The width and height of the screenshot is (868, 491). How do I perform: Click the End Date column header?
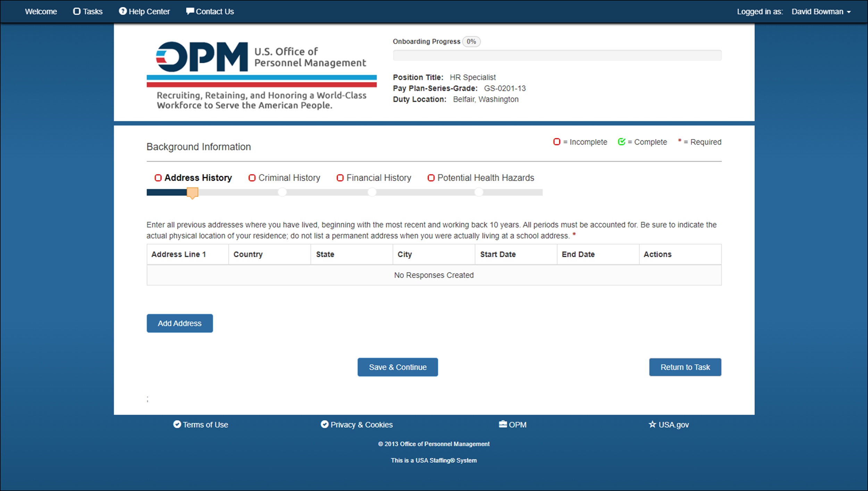pyautogui.click(x=598, y=254)
